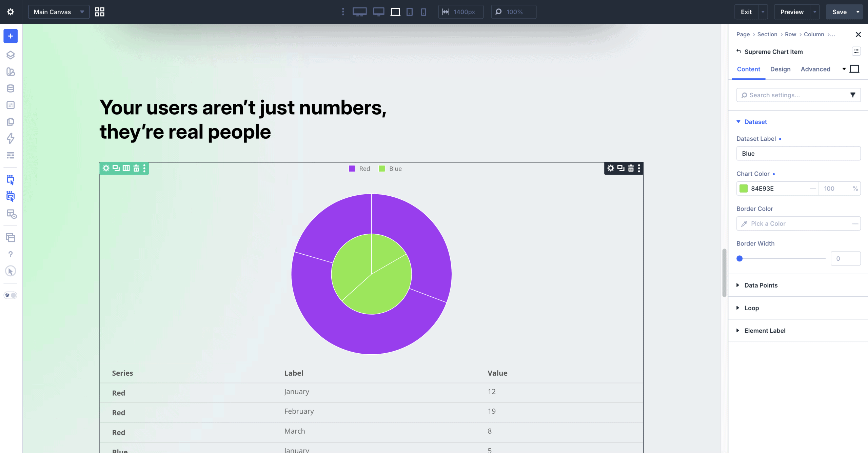Click the Exit button
The width and height of the screenshot is (868, 453).
(746, 12)
